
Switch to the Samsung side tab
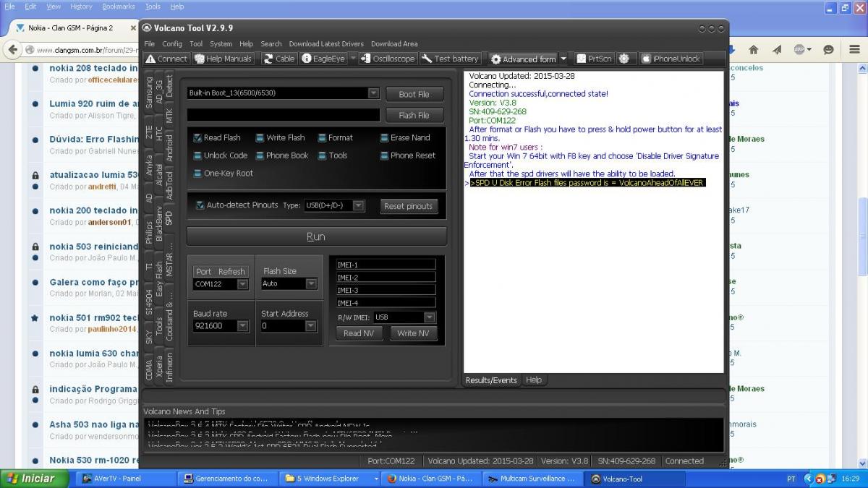(x=149, y=92)
